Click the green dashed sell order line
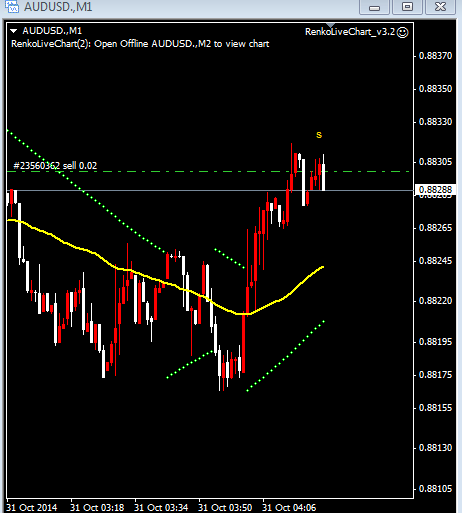The height and width of the screenshot is (513, 462). click(x=207, y=172)
